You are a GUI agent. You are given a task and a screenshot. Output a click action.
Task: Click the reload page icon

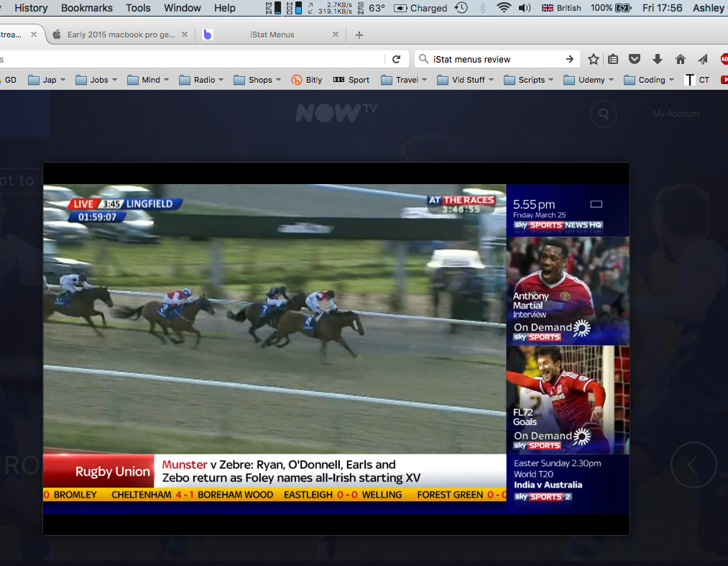click(396, 59)
